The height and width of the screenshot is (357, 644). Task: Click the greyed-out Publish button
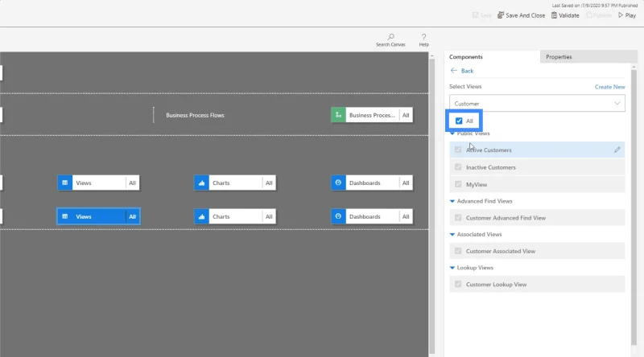click(599, 15)
